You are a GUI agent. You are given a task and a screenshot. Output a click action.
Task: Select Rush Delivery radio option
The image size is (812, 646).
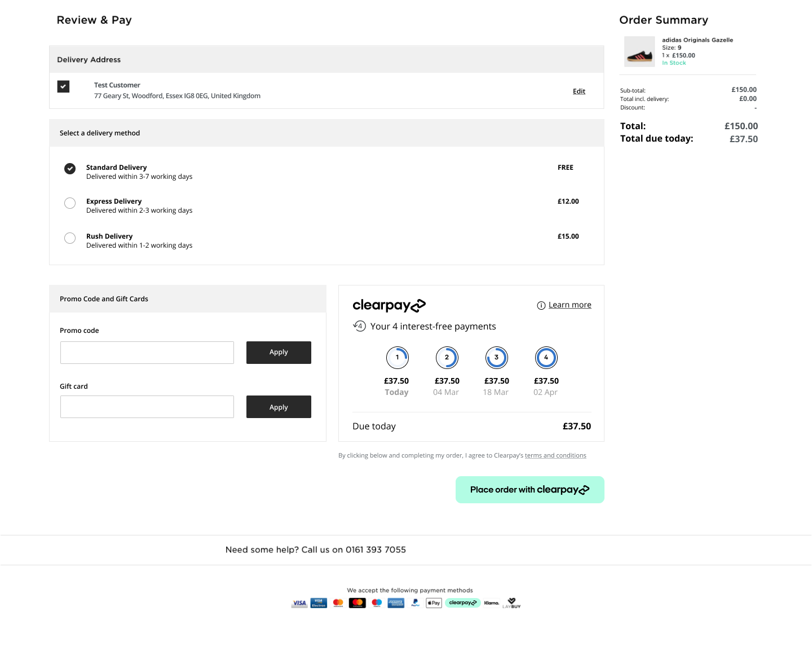(x=70, y=238)
